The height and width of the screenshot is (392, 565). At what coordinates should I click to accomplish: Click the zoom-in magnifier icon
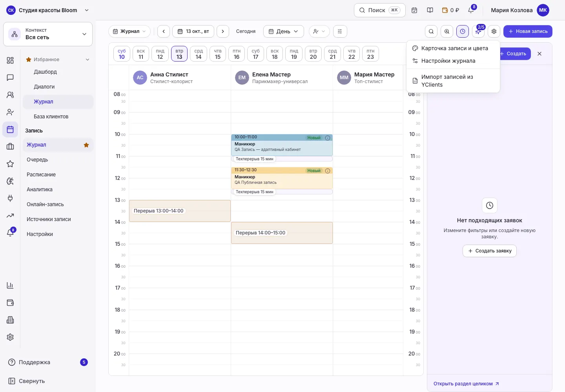447,31
